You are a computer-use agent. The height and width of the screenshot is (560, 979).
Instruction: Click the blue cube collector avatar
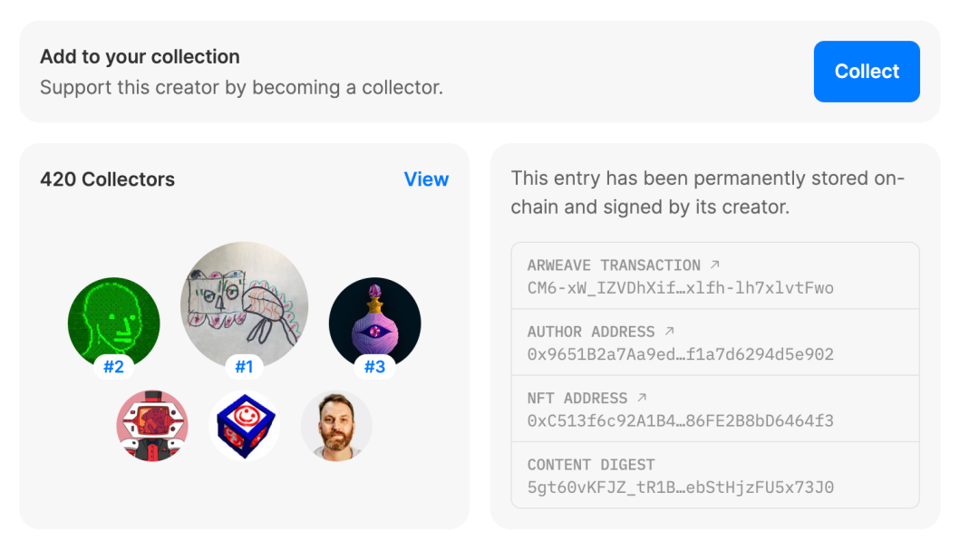coord(245,426)
